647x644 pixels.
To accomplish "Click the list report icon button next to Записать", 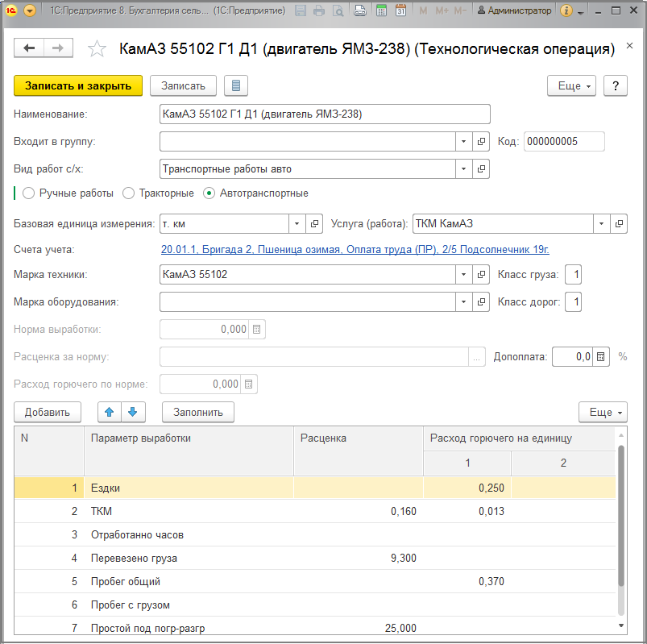I will (x=236, y=86).
